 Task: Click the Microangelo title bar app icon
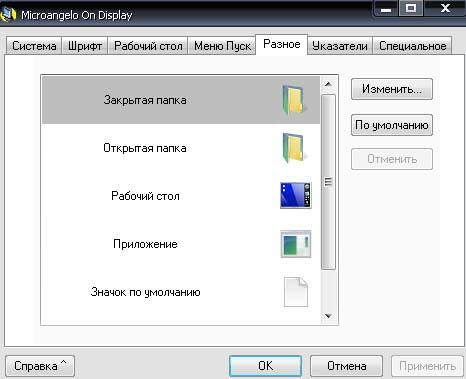click(x=8, y=15)
